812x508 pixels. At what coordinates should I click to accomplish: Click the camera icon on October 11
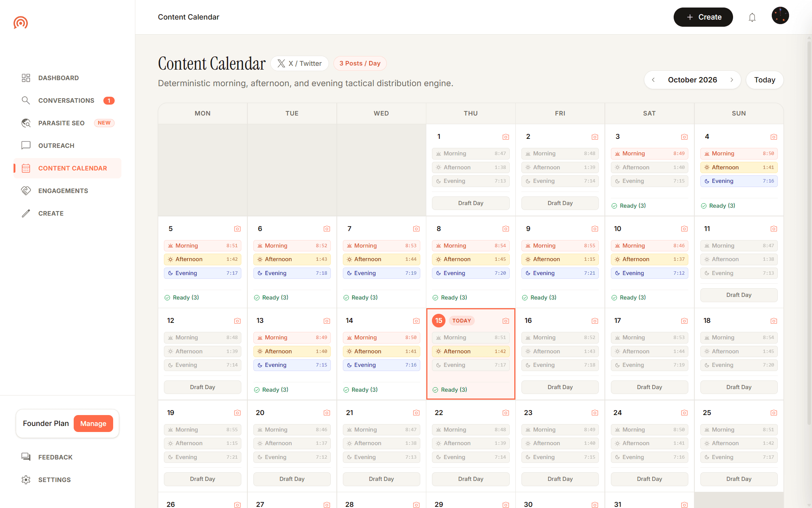click(774, 229)
